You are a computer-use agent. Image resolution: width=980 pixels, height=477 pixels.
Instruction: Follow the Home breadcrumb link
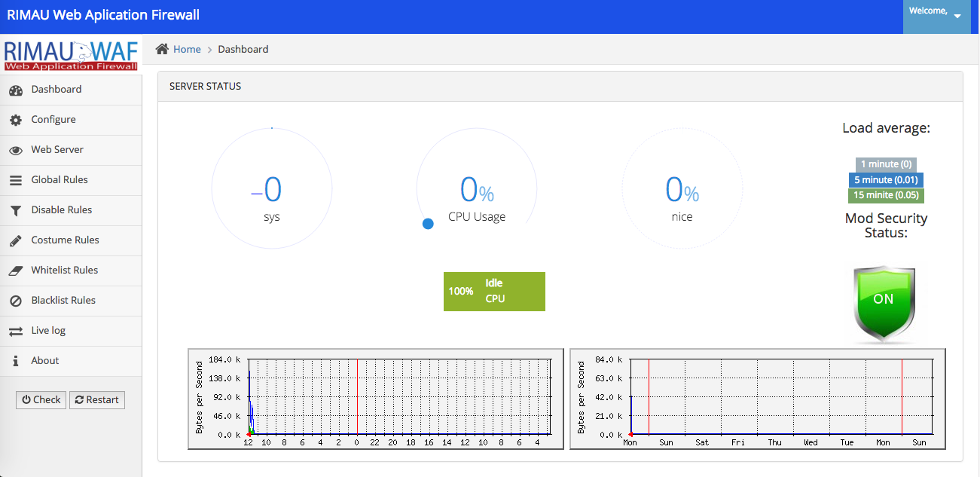pos(187,49)
